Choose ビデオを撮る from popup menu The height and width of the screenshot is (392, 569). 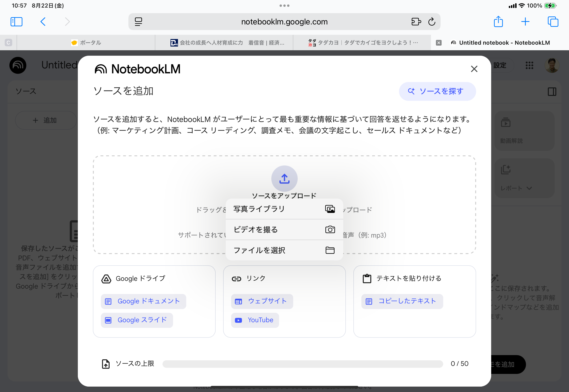[284, 230]
